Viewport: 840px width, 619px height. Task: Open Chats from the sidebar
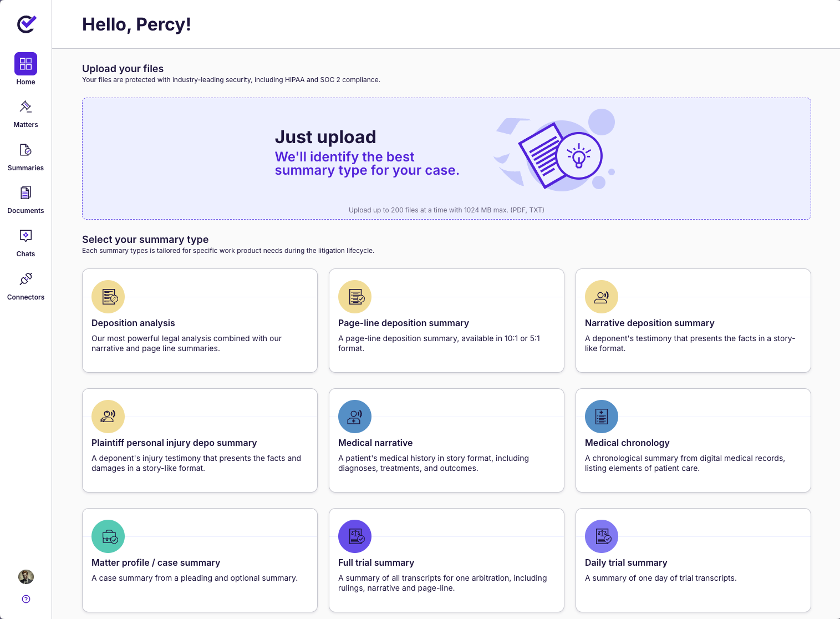coord(26,236)
